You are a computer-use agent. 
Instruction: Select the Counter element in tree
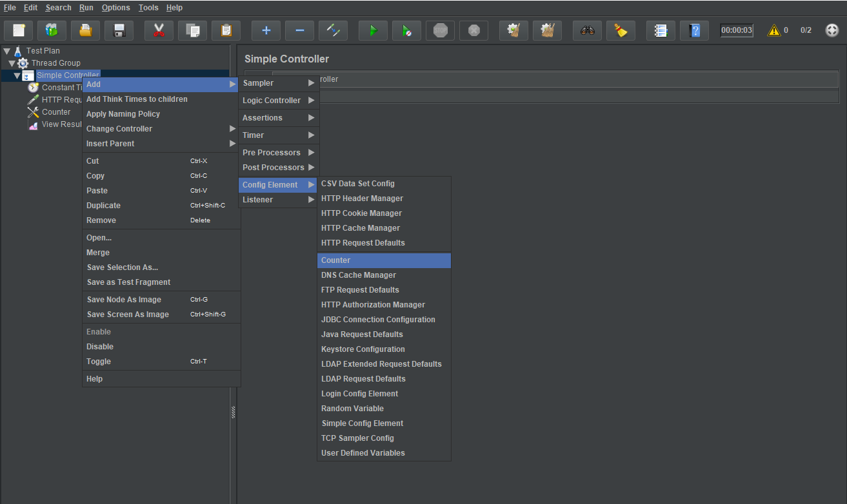(56, 112)
